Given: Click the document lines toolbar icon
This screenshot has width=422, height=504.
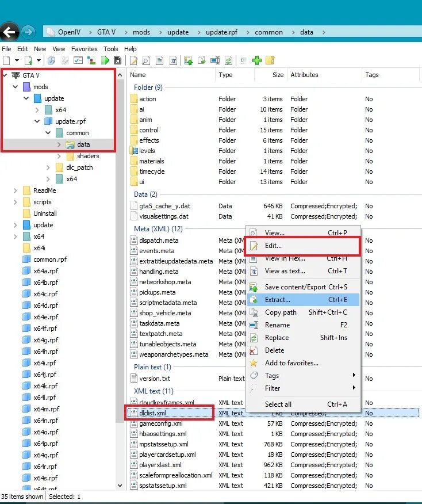Looking at the screenshot, I should [160, 60].
